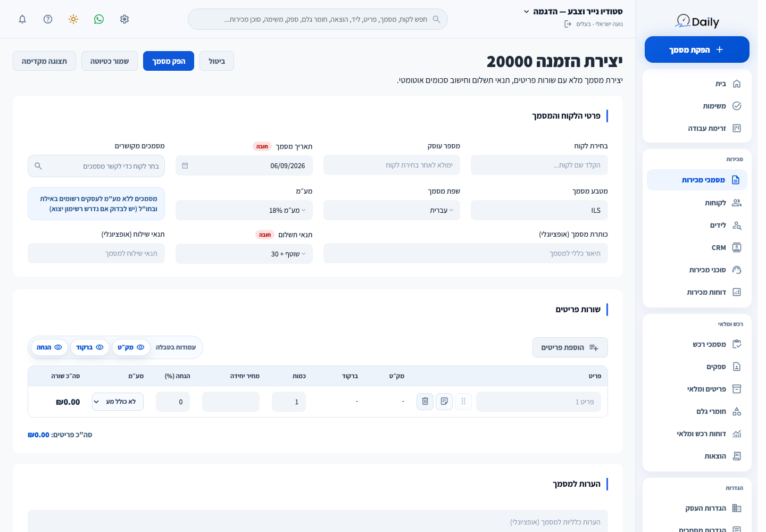Image resolution: width=766 pixels, height=532 pixels.
Task: Click the נועה ישראלי - בעלים user label
Action: 600,24
